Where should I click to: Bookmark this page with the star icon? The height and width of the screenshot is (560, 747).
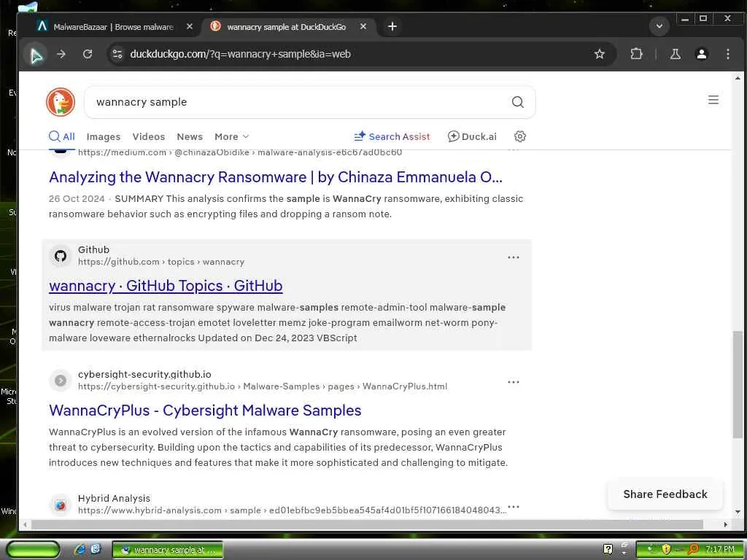coord(600,54)
